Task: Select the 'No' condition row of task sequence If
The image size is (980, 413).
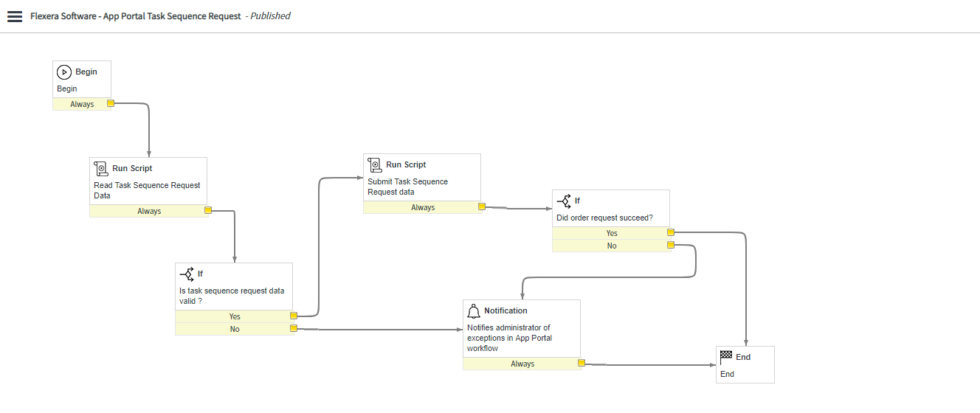Action: point(234,329)
